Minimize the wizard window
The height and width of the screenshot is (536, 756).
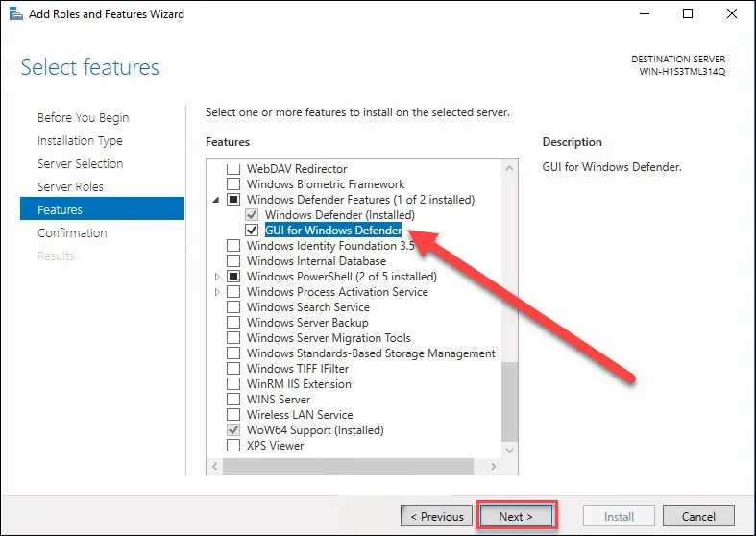click(x=645, y=14)
